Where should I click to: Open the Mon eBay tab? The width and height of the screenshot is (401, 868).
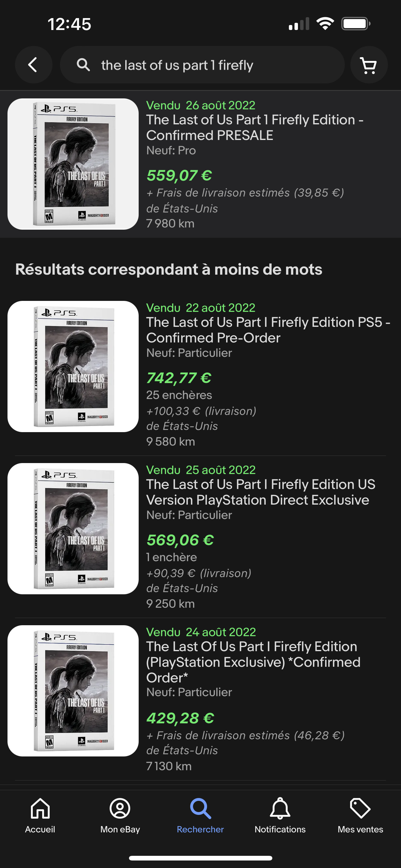(120, 815)
